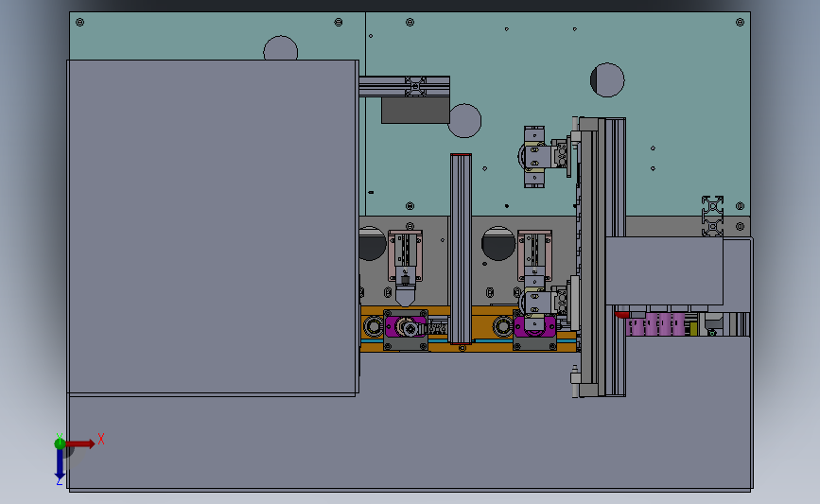Select the dark semicircular cutout right of the column

click(x=498, y=244)
